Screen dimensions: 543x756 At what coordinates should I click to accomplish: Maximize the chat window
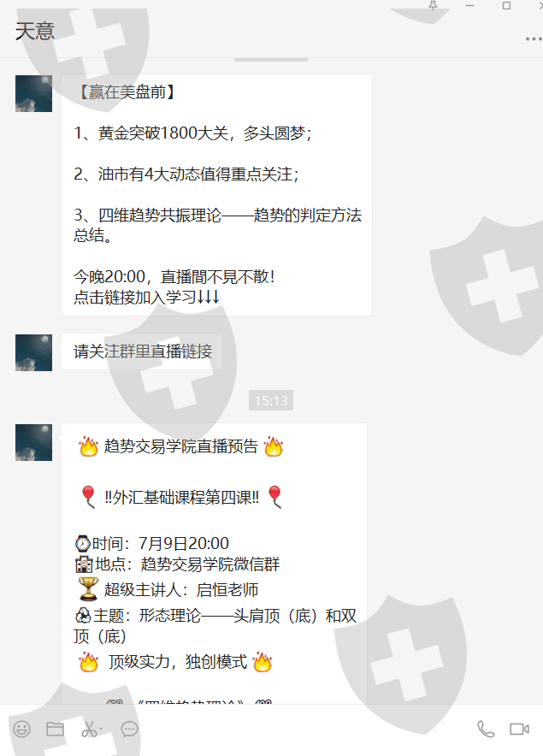pos(506,5)
